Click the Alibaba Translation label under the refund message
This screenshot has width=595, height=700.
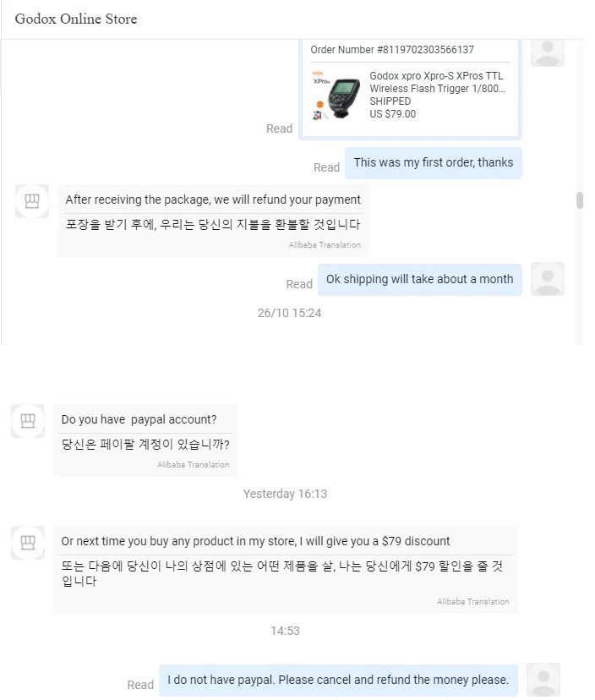(324, 245)
